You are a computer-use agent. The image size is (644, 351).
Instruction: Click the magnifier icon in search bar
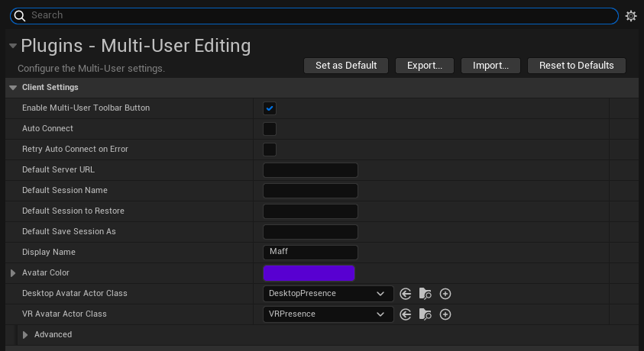pyautogui.click(x=20, y=16)
